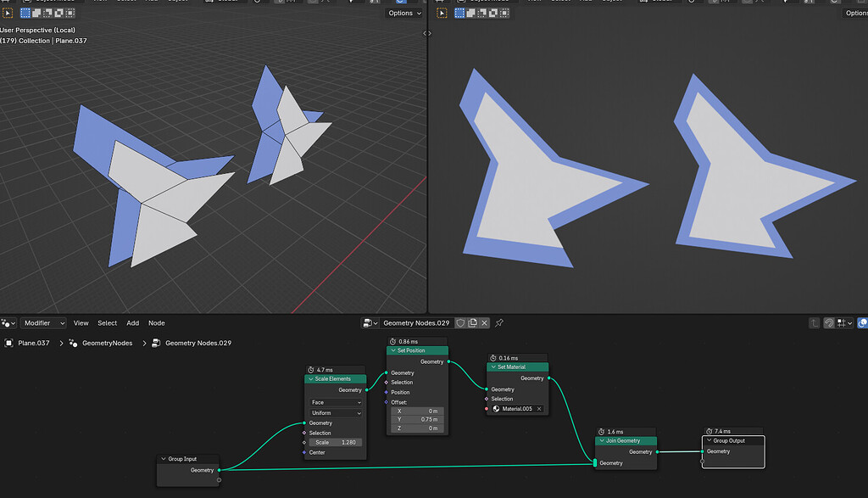Choose the select box mode icon in right viewport
Screen dimensions: 868x498
point(459,13)
